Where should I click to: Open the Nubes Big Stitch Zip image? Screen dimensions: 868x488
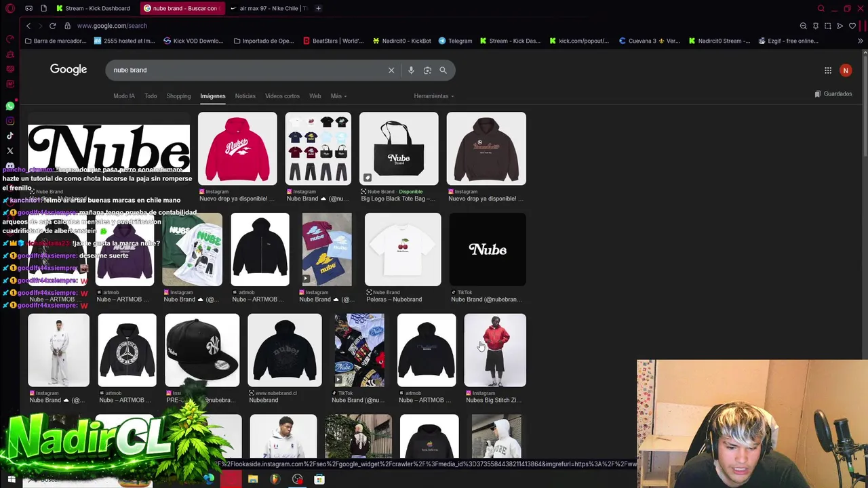pyautogui.click(x=495, y=350)
